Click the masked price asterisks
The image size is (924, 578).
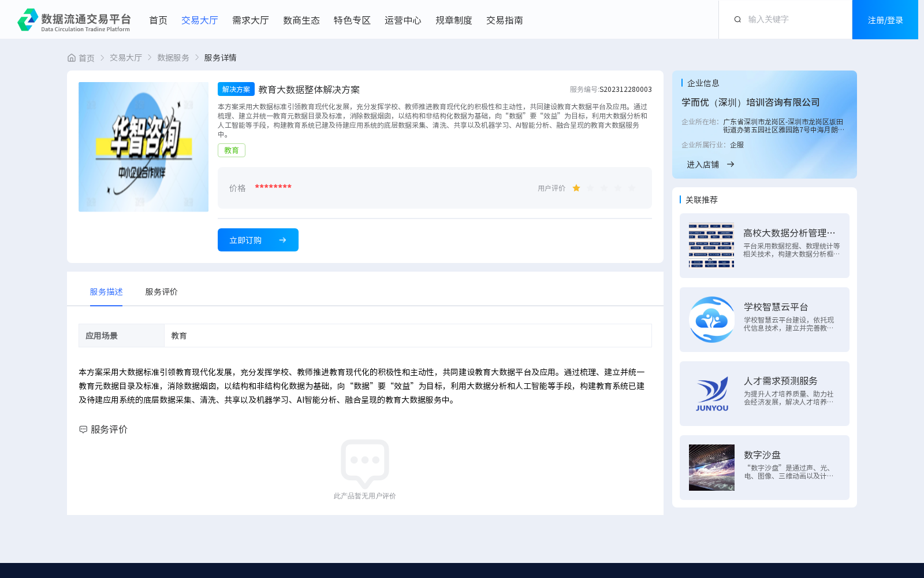(273, 187)
